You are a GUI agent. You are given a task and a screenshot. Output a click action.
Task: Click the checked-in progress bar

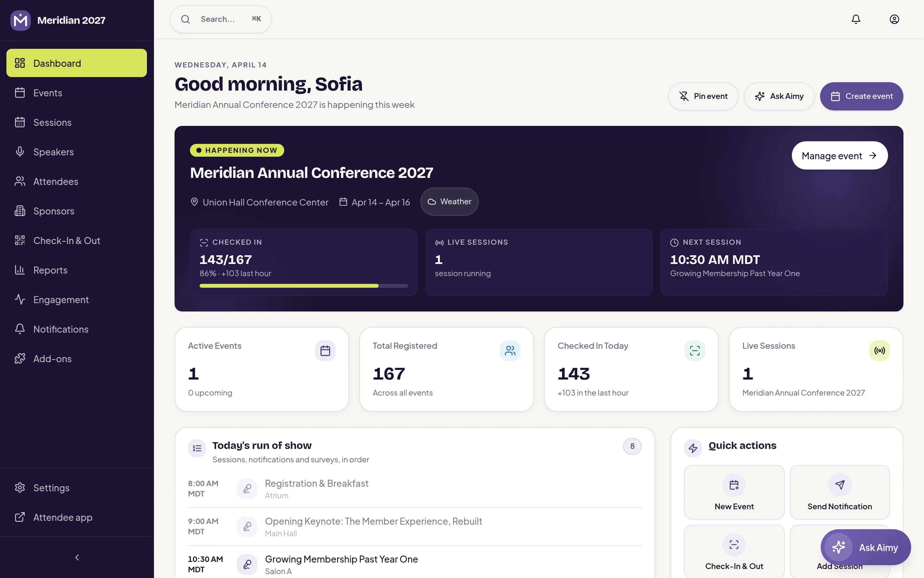click(x=304, y=286)
